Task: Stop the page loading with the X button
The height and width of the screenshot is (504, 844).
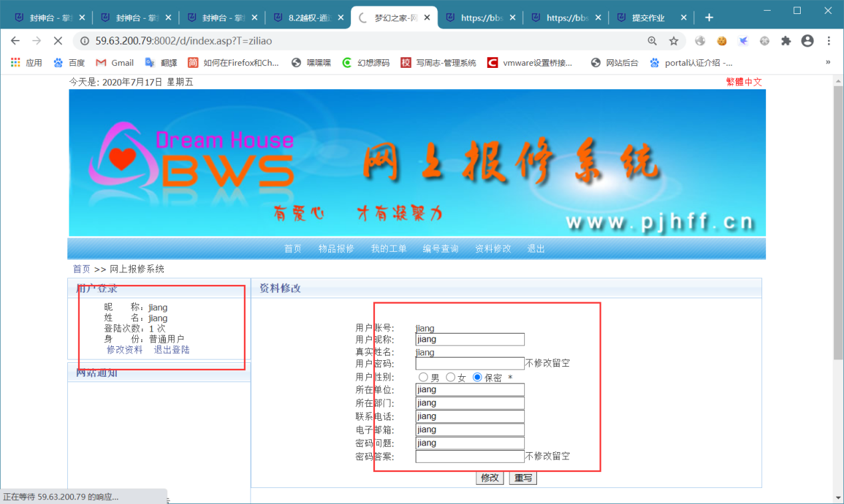Action: click(x=58, y=41)
